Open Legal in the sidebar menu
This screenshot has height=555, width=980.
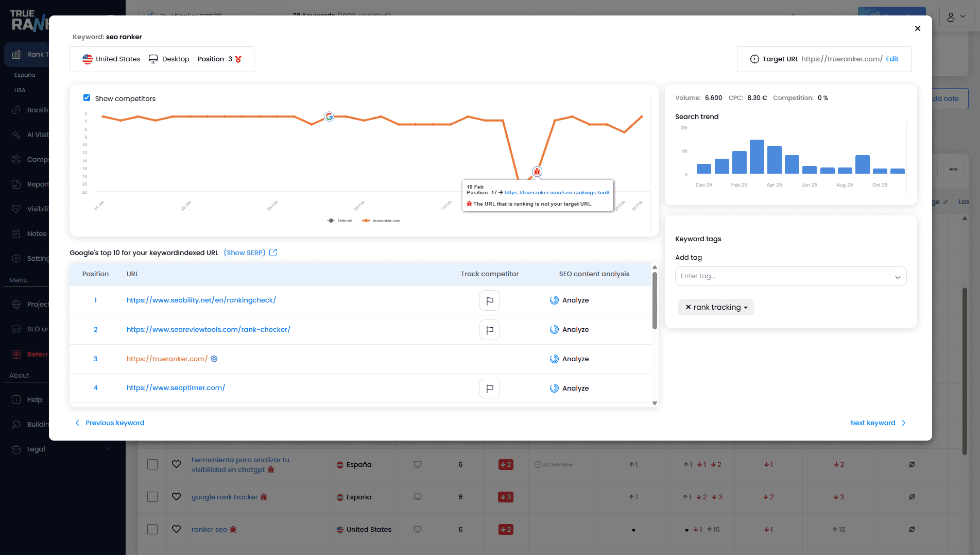click(36, 449)
